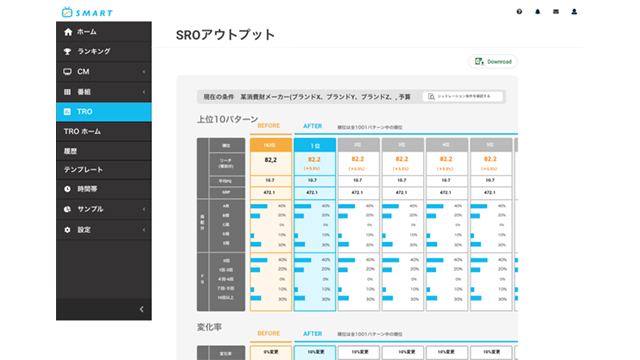The width and height of the screenshot is (640, 360).
Task: Expand the 設定 submenu chevron
Action: (144, 230)
